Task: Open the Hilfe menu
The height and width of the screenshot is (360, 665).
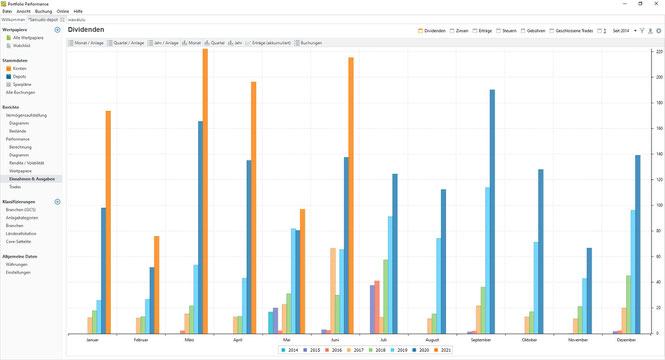Action: 78,11
